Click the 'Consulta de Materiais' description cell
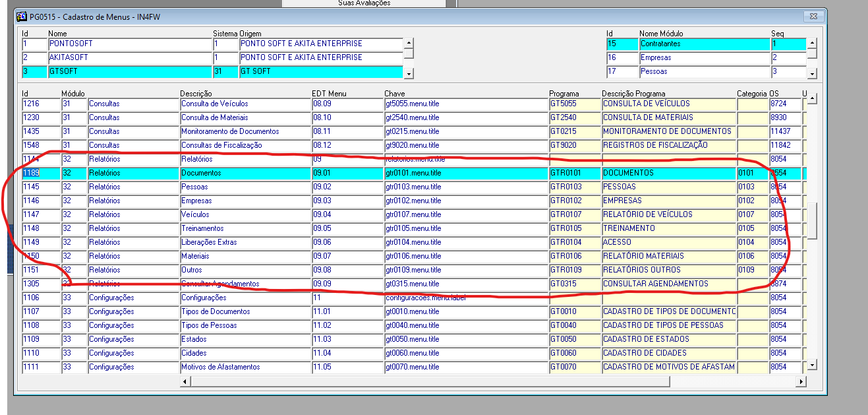 click(x=245, y=117)
